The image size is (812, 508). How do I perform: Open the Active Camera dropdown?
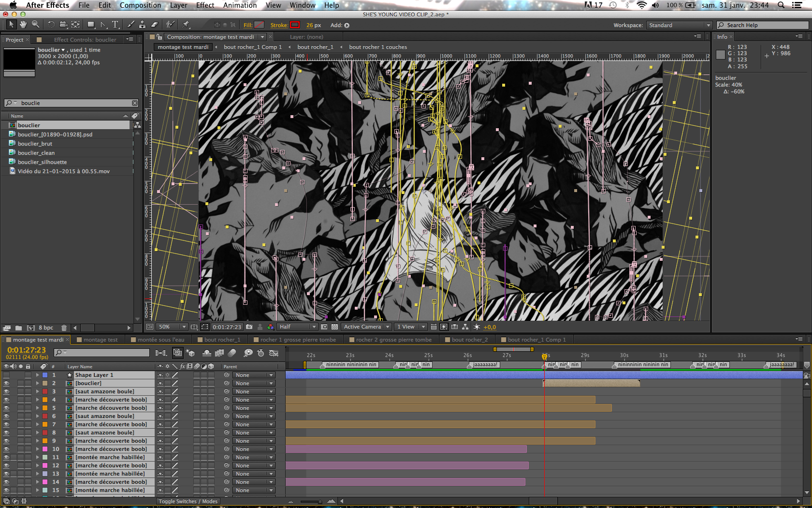point(366,327)
